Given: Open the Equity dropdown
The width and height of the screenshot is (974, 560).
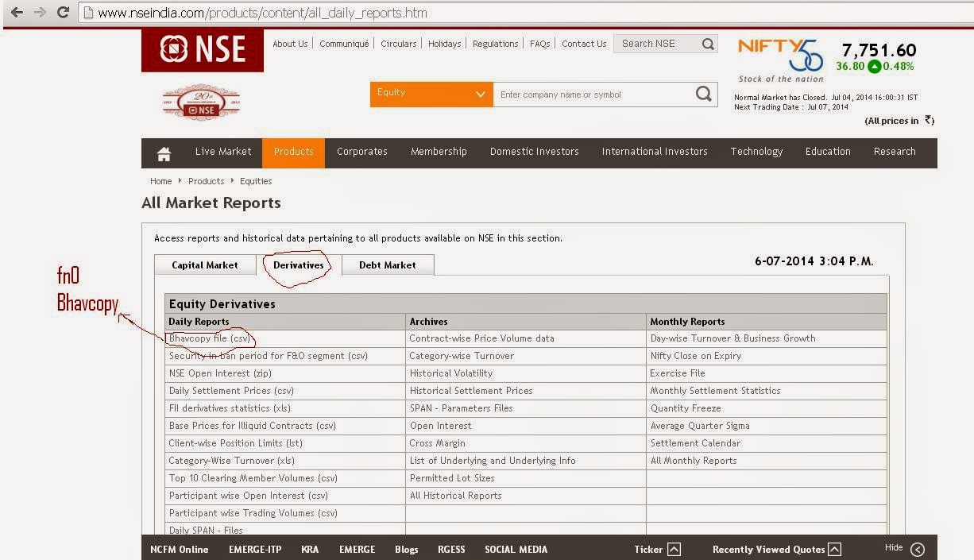Looking at the screenshot, I should [431, 95].
